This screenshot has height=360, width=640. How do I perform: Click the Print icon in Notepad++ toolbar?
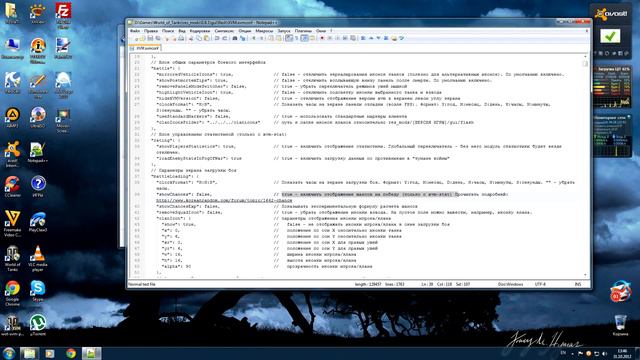coord(181,38)
